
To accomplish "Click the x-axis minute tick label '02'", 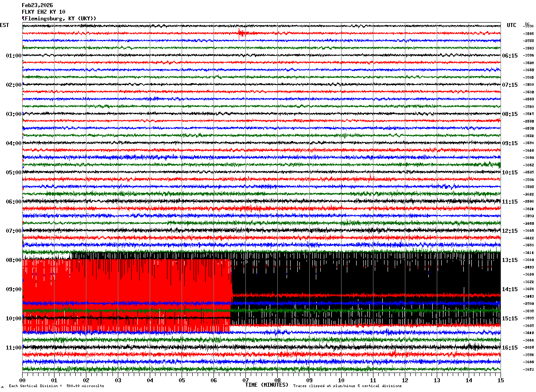I will [x=86, y=380].
